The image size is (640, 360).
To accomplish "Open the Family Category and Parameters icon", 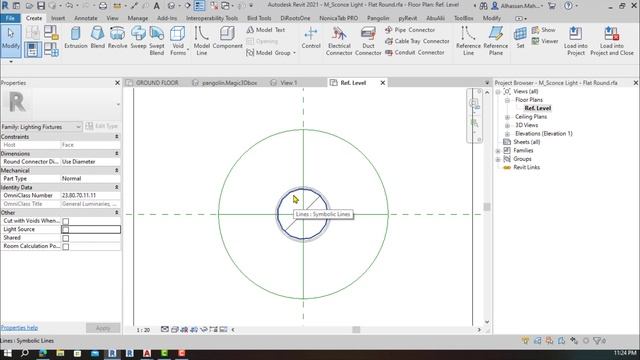I will click(x=51, y=33).
